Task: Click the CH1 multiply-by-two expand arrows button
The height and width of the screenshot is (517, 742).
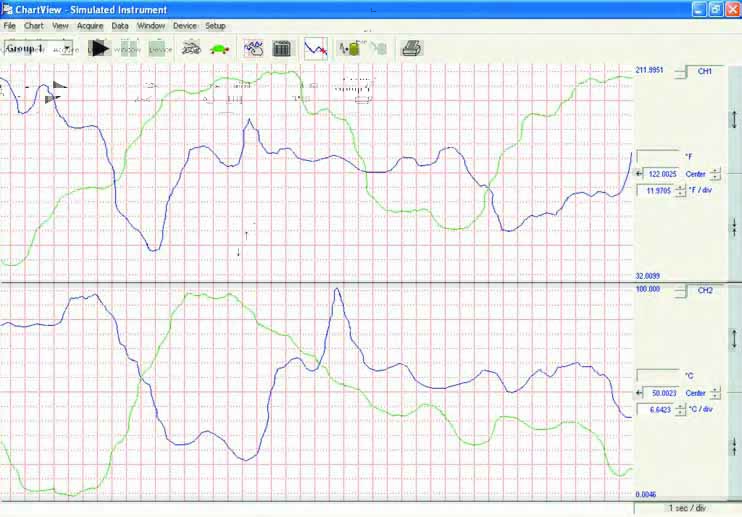Action: pos(734,119)
